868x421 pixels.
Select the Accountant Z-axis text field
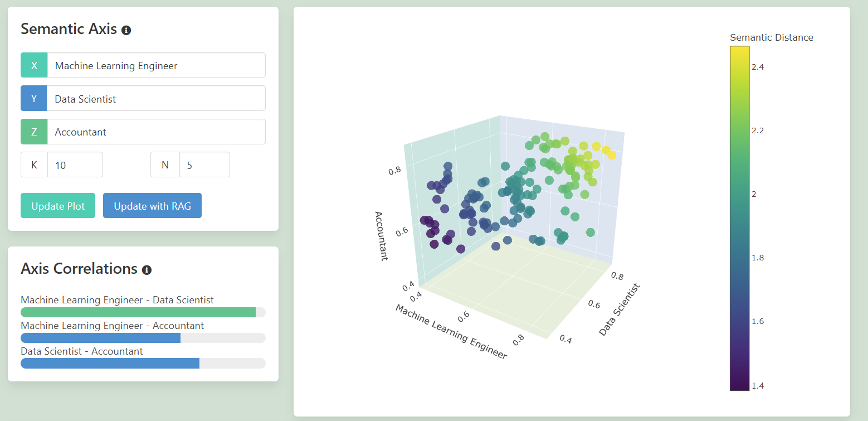click(x=156, y=132)
